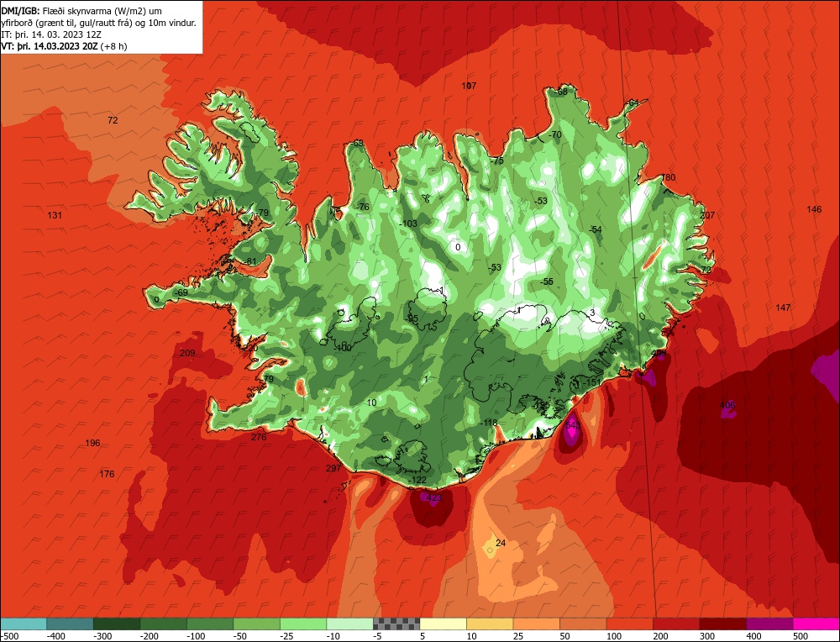Click the light teal legend swatch between -500 and -400

tap(23, 624)
